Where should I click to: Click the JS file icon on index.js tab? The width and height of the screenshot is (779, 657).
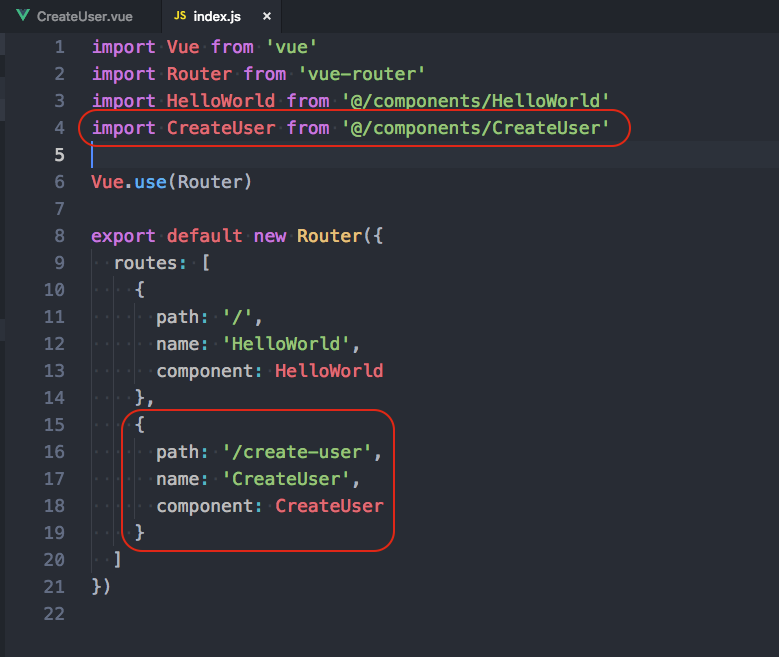click(x=180, y=16)
